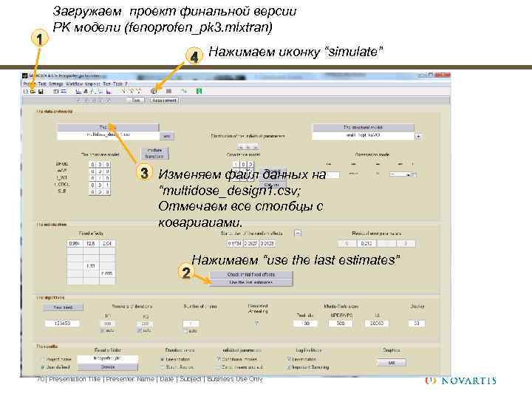Viewport: 532px width, 399px height.
Task: Toggle Linearization under Log-likelihood
Action: pos(289,359)
